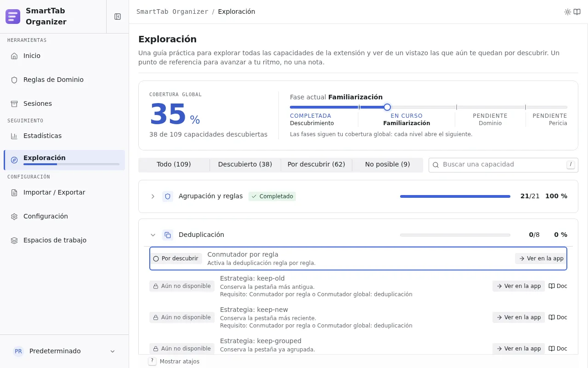
Task: Click the bar chart icon beside Estadísticas
Action: [x=14, y=136]
